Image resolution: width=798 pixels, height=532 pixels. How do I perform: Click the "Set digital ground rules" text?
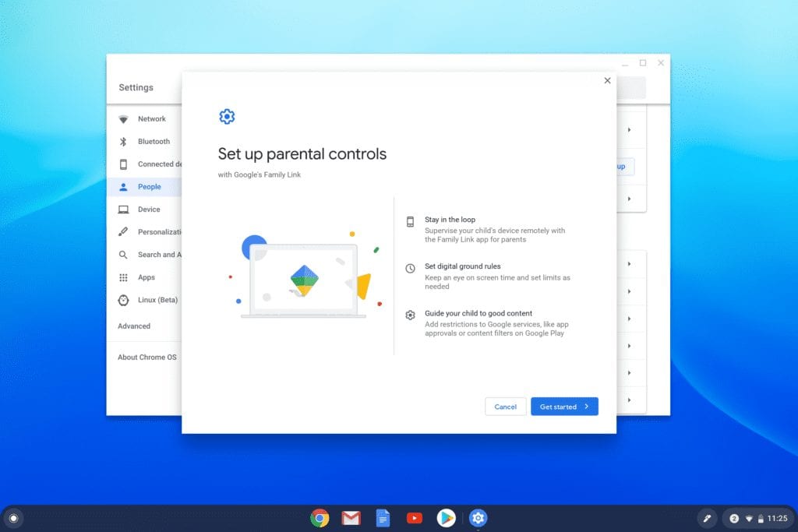tap(463, 266)
